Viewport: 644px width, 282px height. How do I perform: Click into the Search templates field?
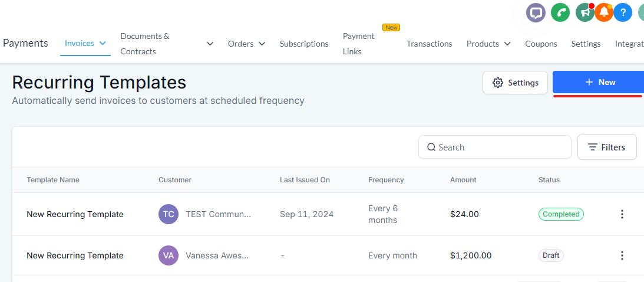tap(494, 147)
